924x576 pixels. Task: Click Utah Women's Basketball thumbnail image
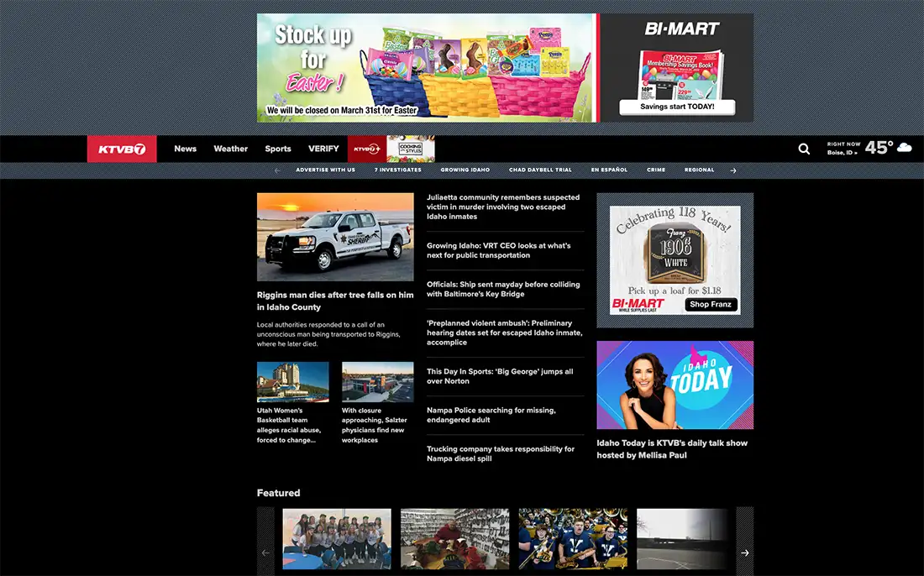(x=293, y=382)
